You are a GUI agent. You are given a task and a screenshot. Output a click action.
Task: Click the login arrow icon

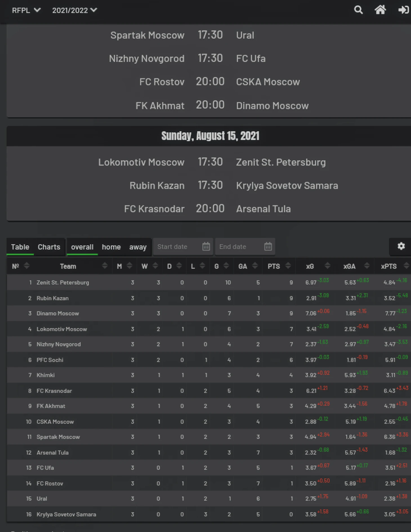coord(403,10)
